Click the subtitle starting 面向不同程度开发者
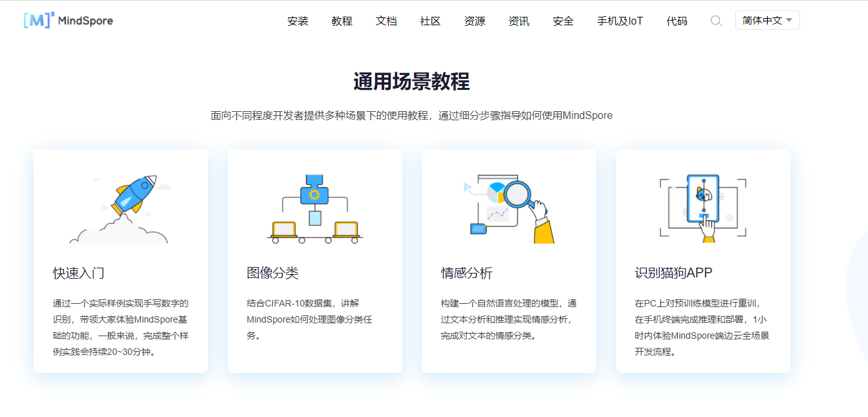 (411, 116)
